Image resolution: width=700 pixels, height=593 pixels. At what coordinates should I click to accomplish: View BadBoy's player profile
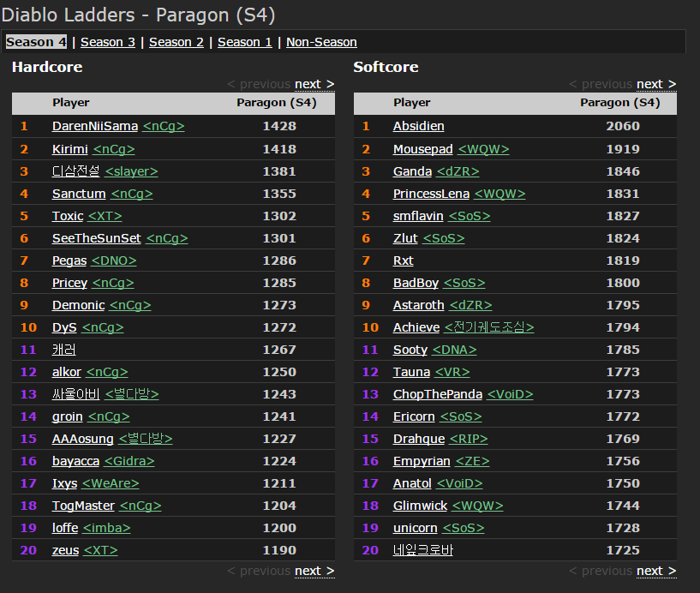(x=416, y=283)
